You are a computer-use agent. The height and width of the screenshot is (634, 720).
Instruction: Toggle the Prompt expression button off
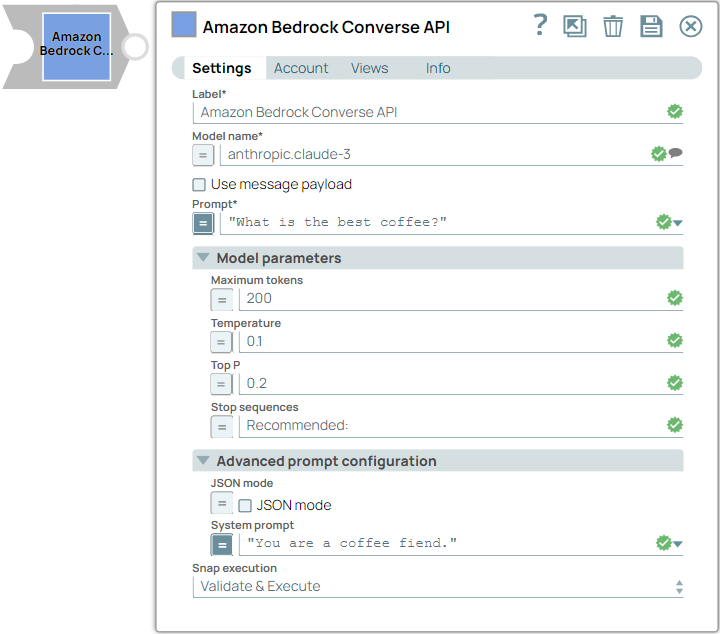click(x=203, y=224)
